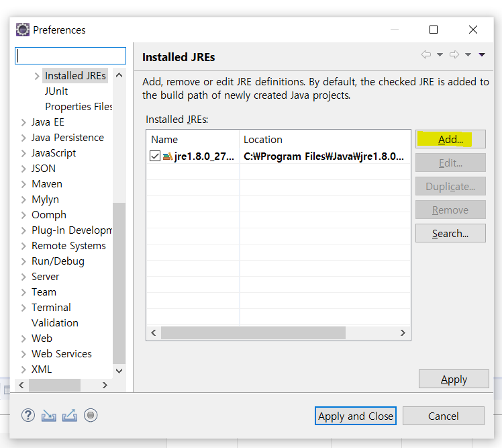
Task: Select the Java EE category label
Action: tap(48, 122)
